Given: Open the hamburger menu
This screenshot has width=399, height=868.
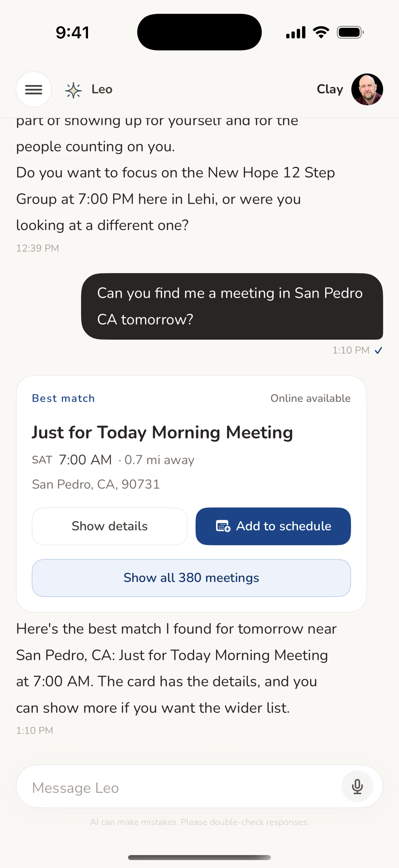Looking at the screenshot, I should point(34,89).
